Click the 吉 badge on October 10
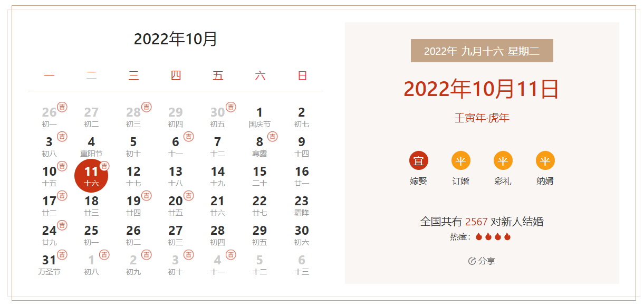The image size is (644, 305). coord(62,166)
